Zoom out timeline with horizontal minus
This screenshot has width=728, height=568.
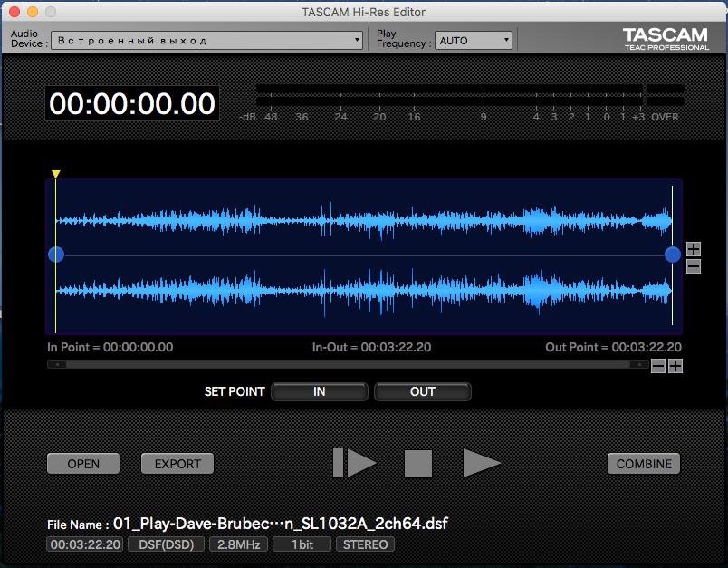[658, 366]
